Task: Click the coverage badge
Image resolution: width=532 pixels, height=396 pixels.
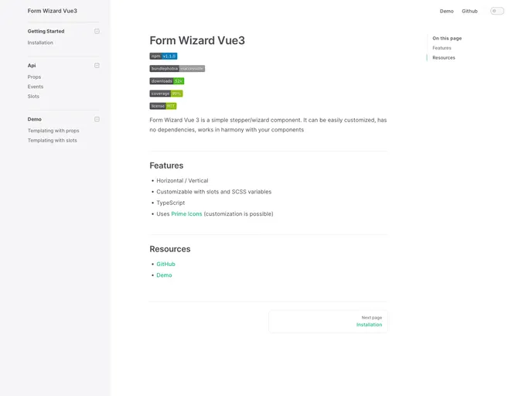Action: (x=166, y=94)
